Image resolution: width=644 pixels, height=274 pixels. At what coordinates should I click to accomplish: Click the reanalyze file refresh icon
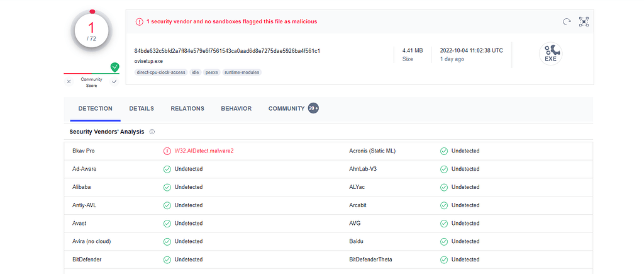coord(567,21)
